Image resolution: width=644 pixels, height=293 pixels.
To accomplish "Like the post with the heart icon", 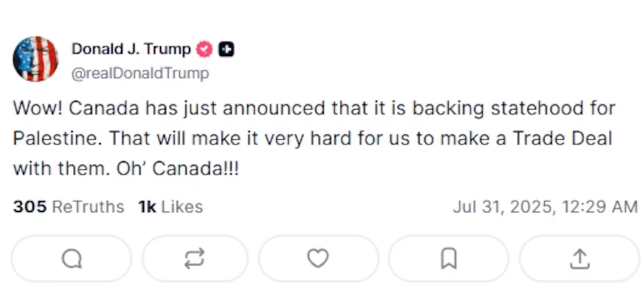I will coord(318,258).
